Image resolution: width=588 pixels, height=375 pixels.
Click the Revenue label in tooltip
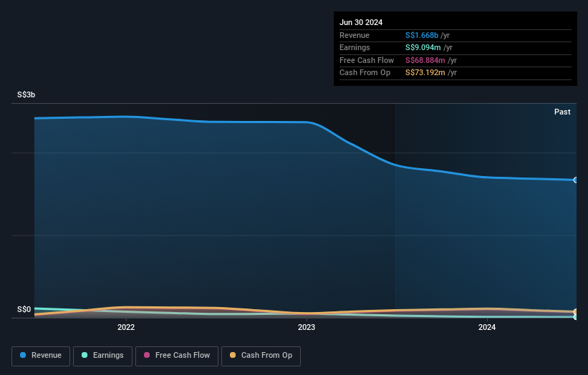point(355,35)
